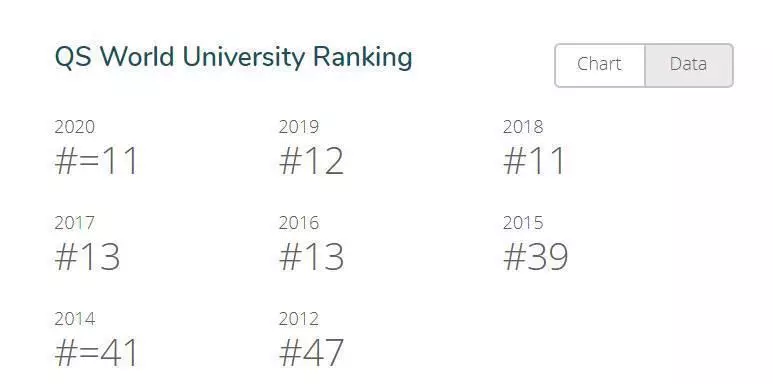Screen dimensions: 773x384
Task: Click the 2016 year label
Action: [x=299, y=223]
